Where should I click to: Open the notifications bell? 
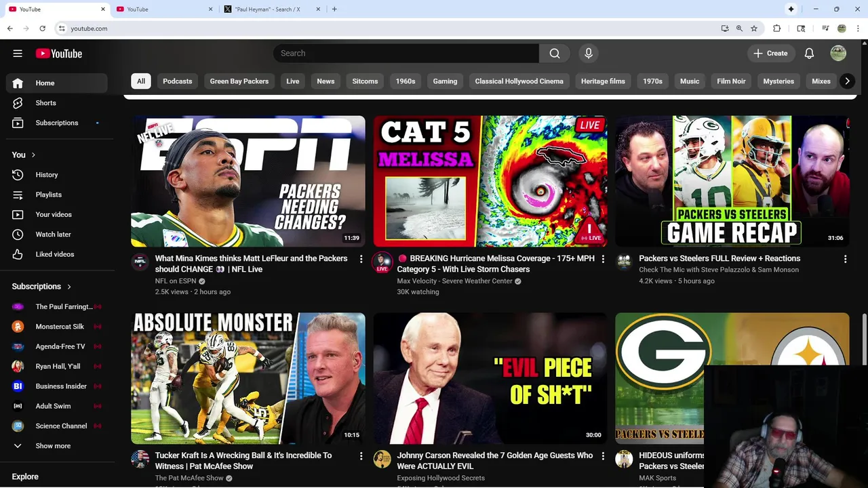[809, 54]
